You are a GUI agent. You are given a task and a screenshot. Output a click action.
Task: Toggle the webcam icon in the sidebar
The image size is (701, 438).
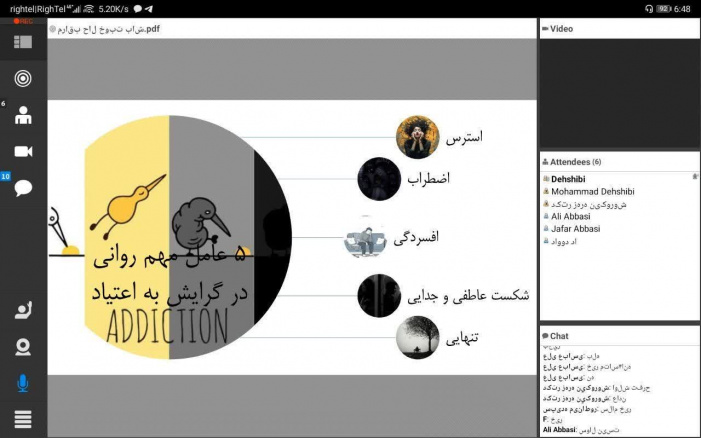click(23, 347)
